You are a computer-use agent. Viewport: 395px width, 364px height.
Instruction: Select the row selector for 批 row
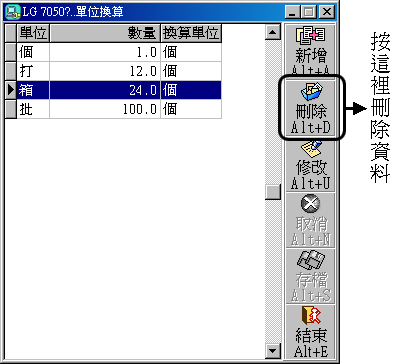(11, 109)
